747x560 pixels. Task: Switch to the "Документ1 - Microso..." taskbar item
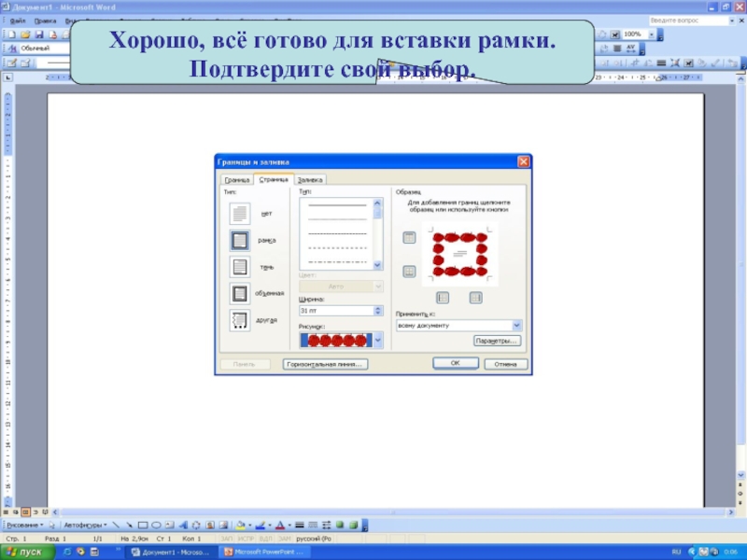171,553
